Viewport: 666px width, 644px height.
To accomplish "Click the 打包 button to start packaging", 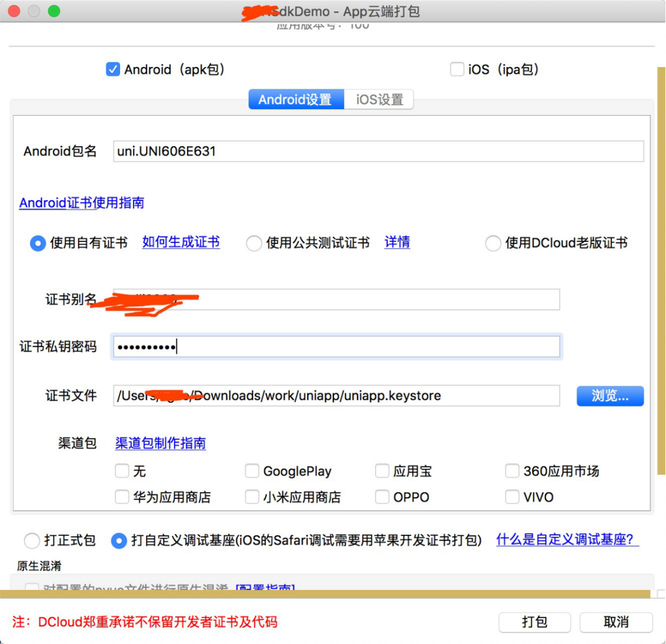I will click(534, 622).
